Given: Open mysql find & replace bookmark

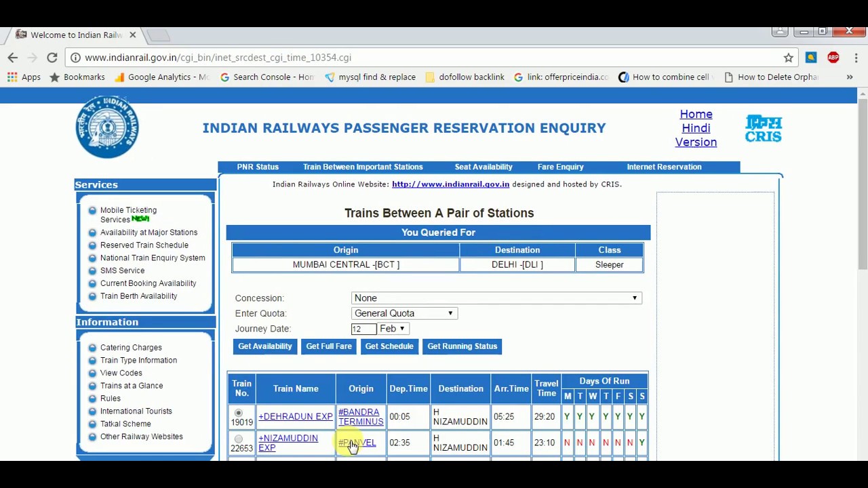Looking at the screenshot, I should [x=370, y=77].
